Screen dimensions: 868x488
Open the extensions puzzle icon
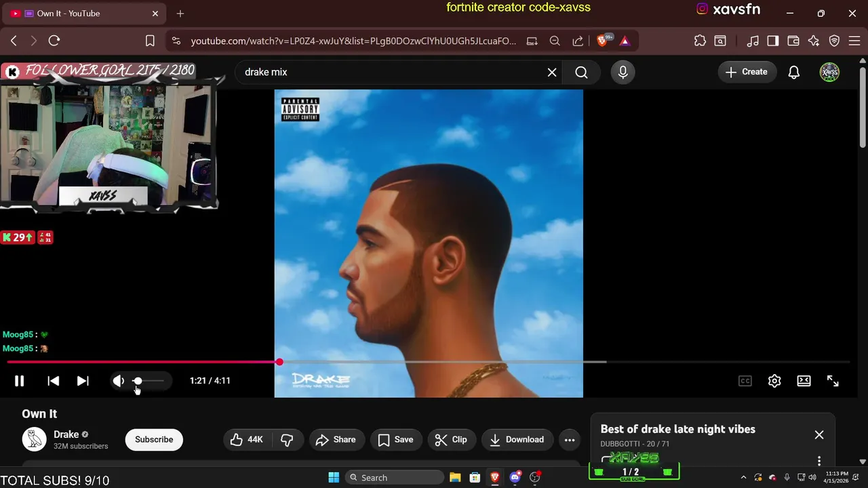click(x=700, y=41)
